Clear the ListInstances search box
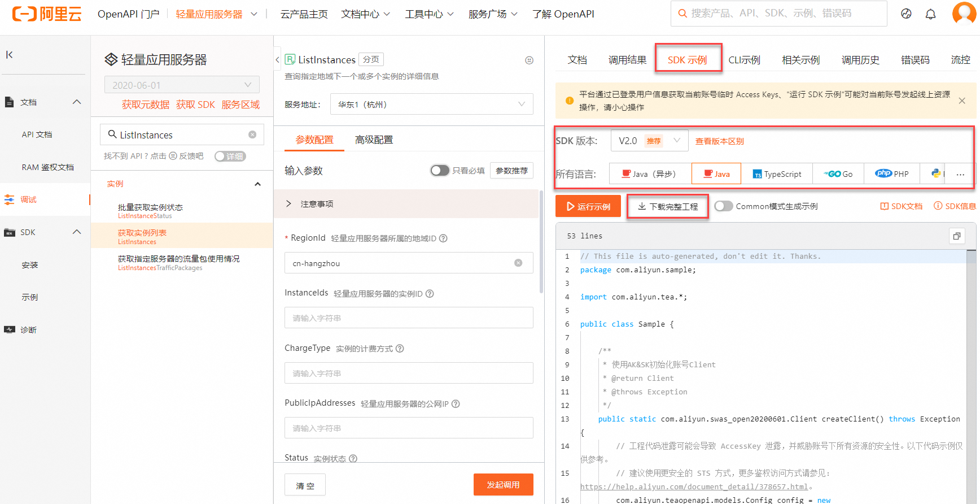The image size is (980, 504). [252, 134]
